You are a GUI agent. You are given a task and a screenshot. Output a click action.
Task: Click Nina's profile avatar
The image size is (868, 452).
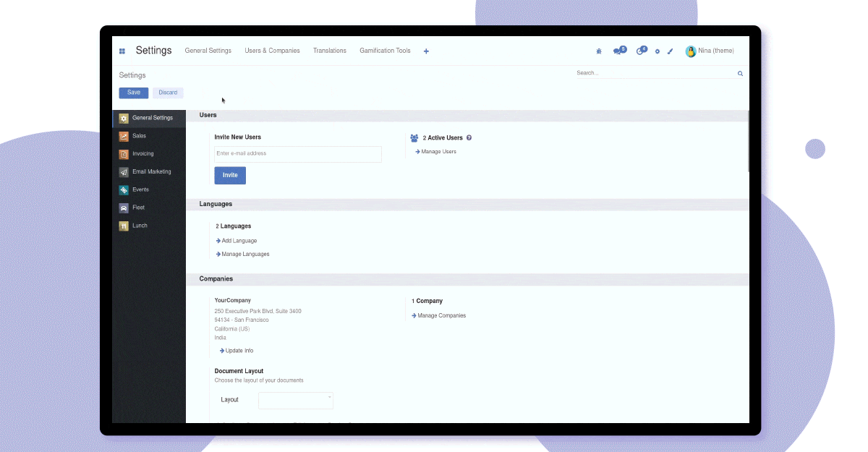[691, 51]
